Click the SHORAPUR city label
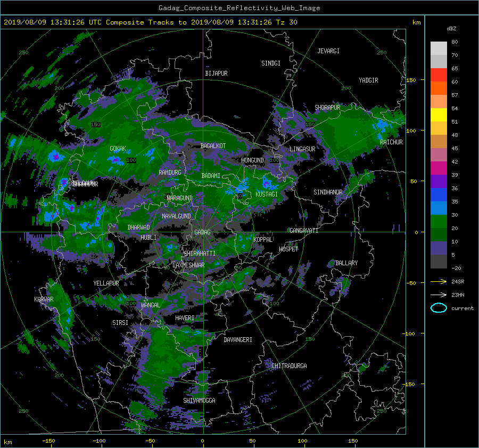 327,108
